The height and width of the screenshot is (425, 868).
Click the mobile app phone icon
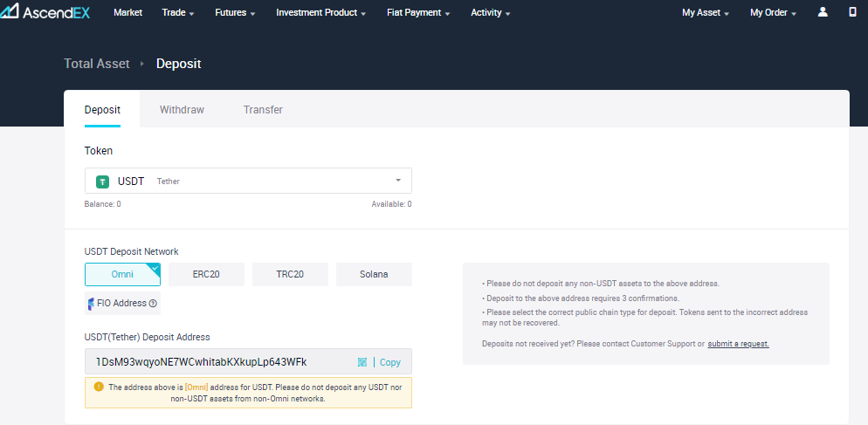tap(852, 12)
